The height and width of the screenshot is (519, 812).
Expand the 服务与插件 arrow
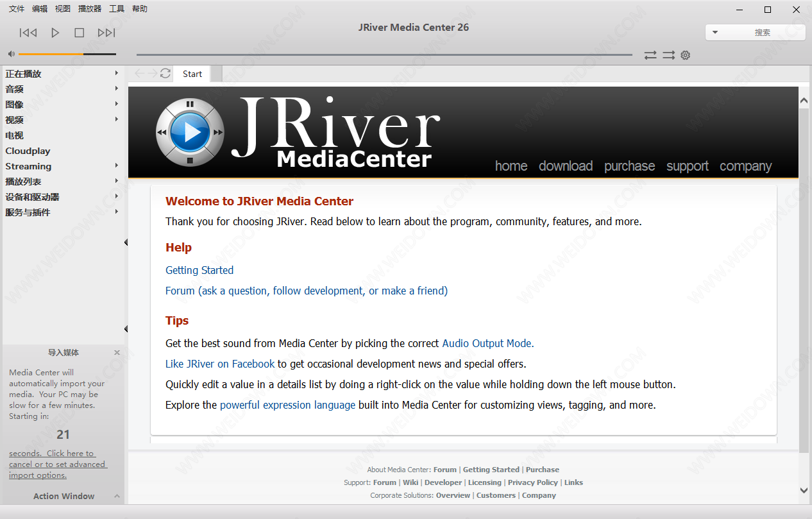pyautogui.click(x=116, y=212)
